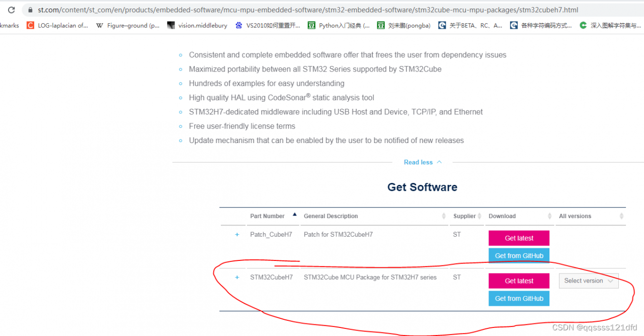Open the Python入门经典 bookmark

click(x=339, y=25)
